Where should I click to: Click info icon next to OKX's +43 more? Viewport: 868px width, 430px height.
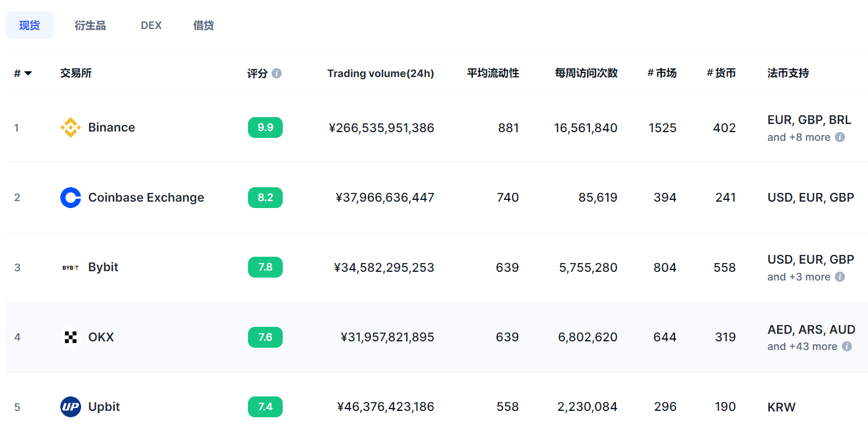coord(847,347)
